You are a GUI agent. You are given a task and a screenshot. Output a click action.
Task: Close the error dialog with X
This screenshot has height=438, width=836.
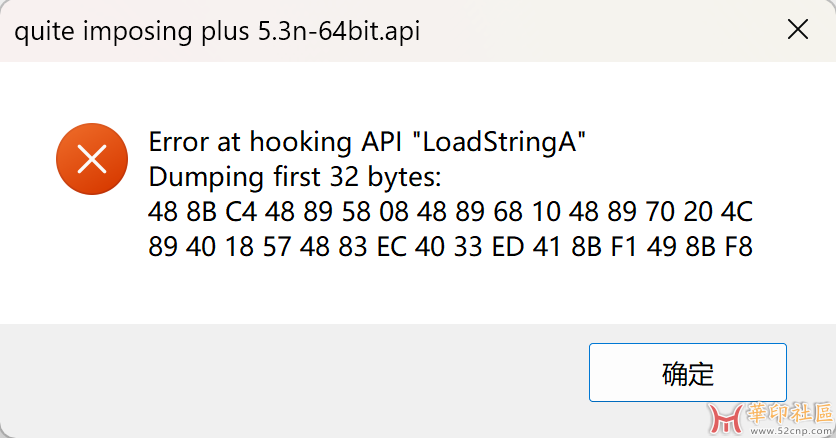[x=798, y=30]
